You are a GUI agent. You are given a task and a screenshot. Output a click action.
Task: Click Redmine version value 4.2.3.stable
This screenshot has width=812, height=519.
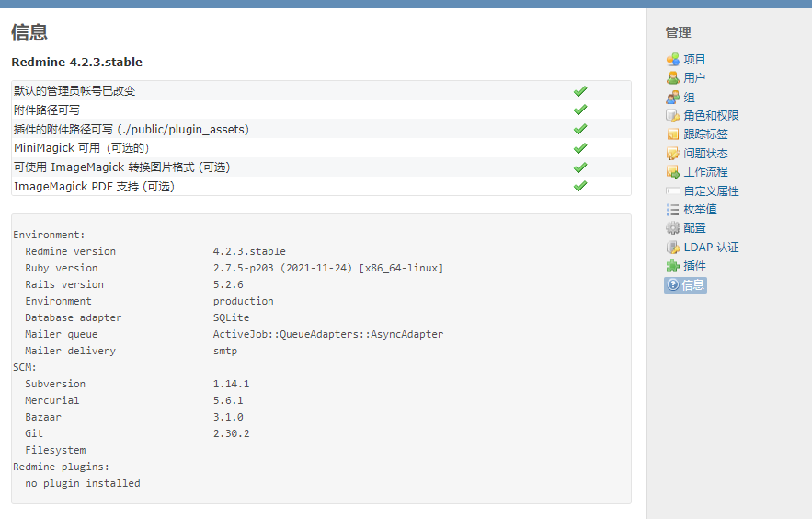(249, 251)
